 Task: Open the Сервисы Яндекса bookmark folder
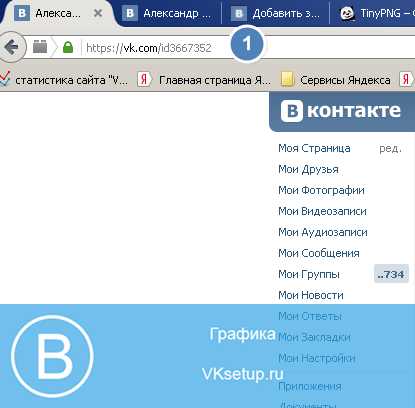click(336, 80)
